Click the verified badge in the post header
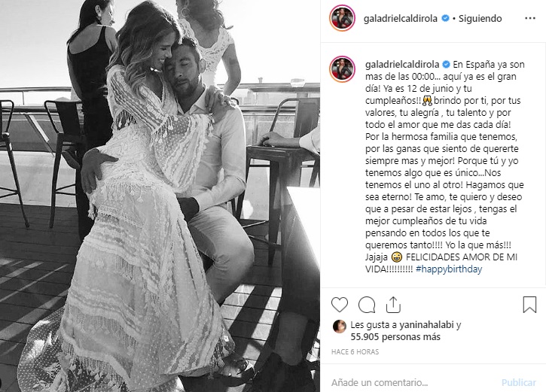 point(445,18)
